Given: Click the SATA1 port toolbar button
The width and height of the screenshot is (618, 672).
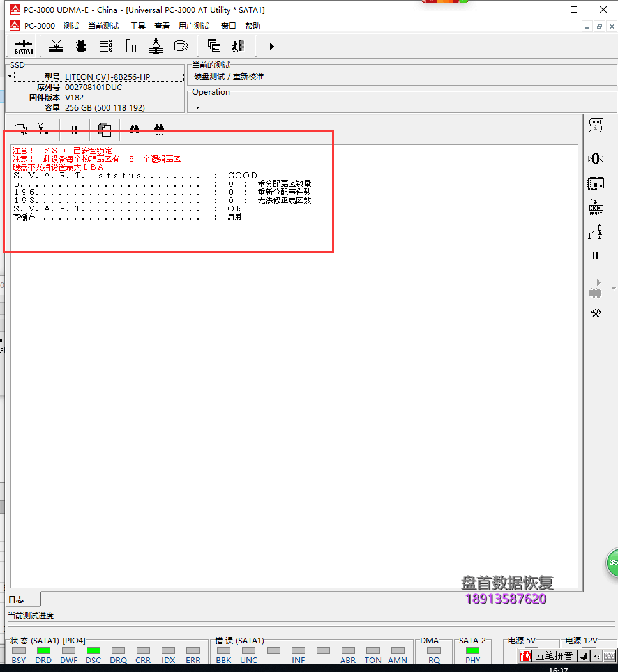Looking at the screenshot, I should point(24,46).
